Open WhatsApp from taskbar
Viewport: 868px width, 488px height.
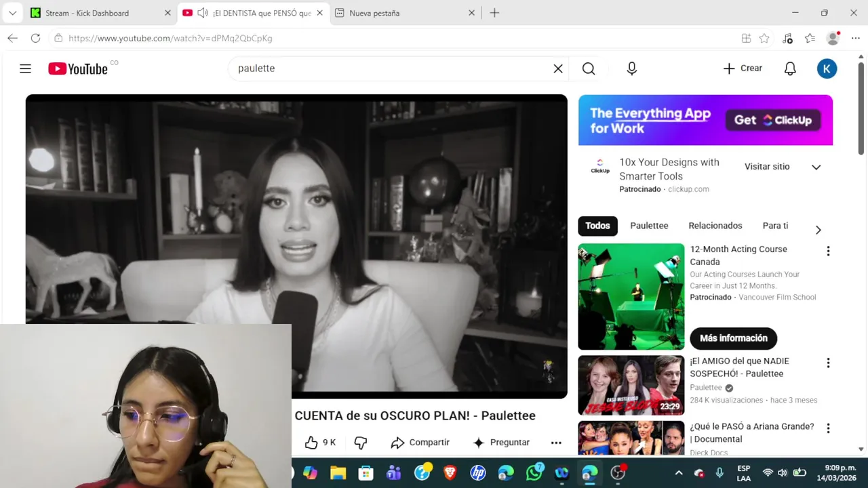(x=534, y=472)
